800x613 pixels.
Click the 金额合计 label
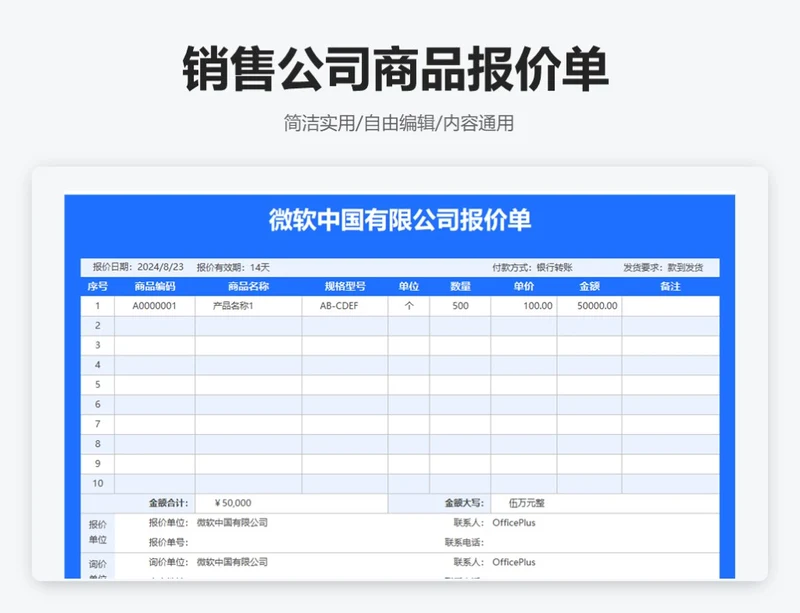click(x=168, y=503)
